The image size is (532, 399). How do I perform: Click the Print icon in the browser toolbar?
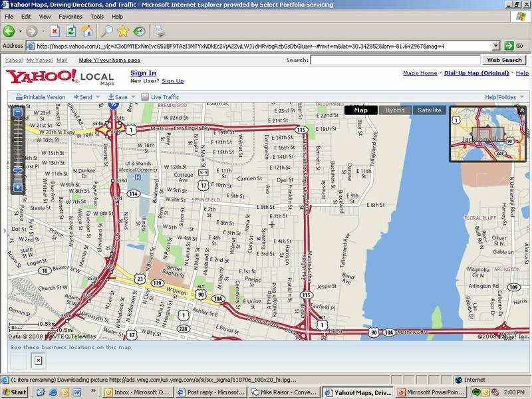coord(160,31)
